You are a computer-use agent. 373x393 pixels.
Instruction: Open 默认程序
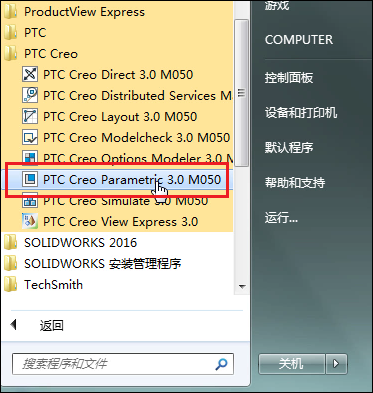pos(289,147)
